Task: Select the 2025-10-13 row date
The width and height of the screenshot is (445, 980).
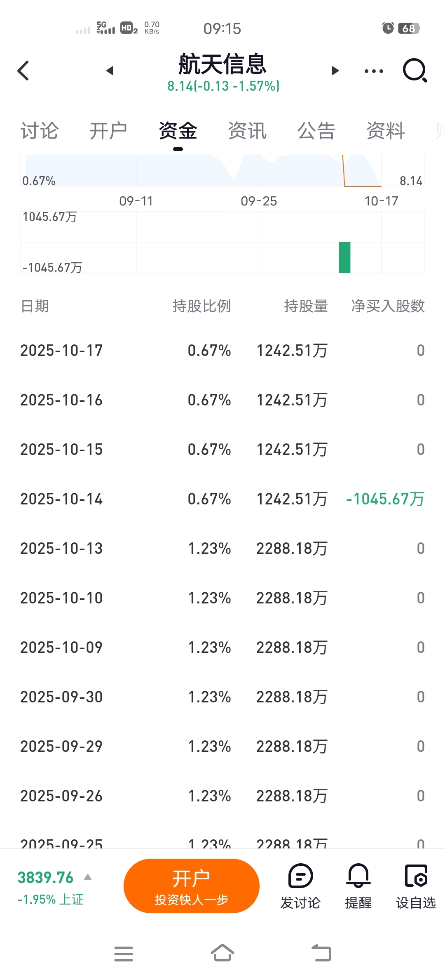Action: [61, 549]
